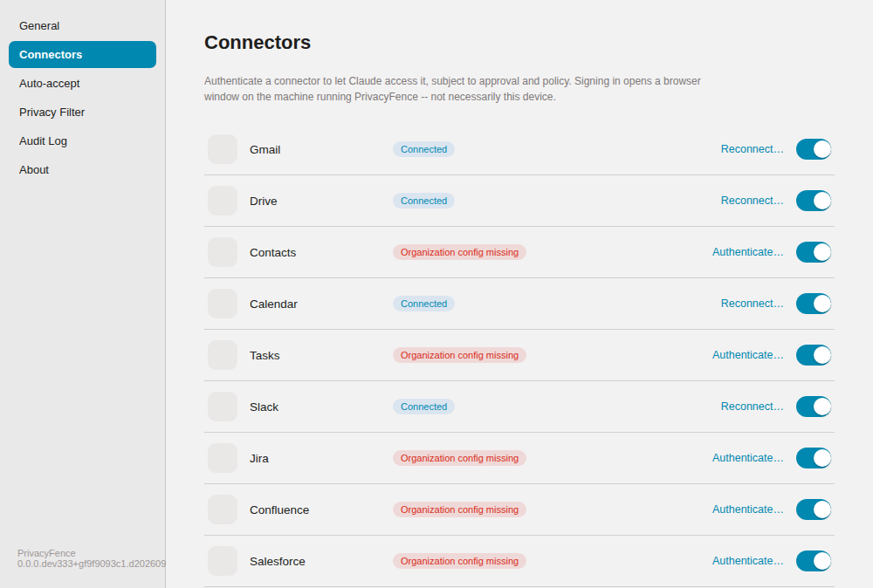The image size is (873, 588).
Task: Turn off the Jira connector switch
Action: tap(814, 458)
